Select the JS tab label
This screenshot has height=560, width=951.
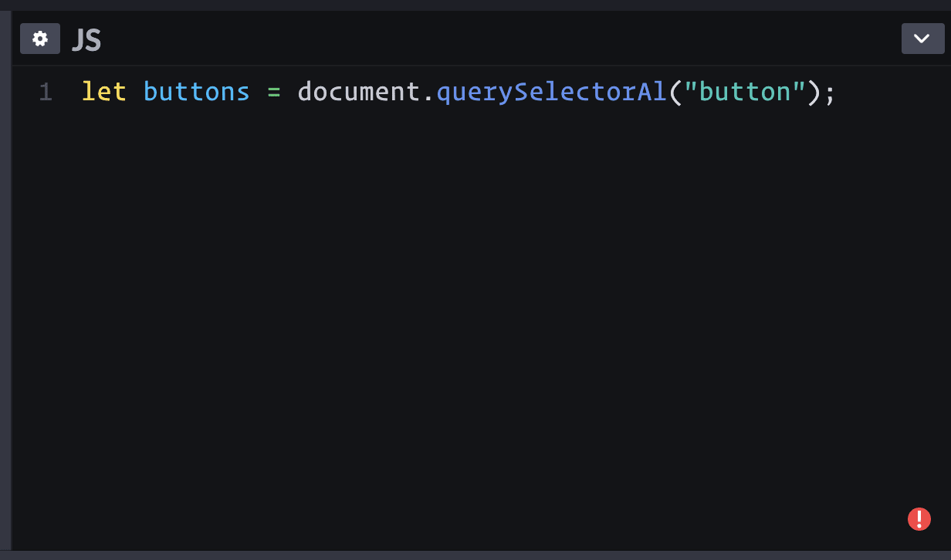coord(86,39)
